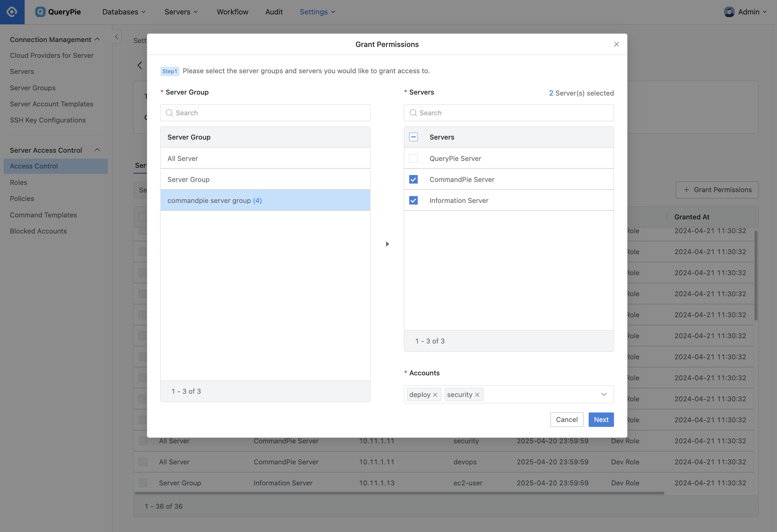The image size is (777, 532).
Task: Click the Admin avatar icon
Action: (x=729, y=12)
